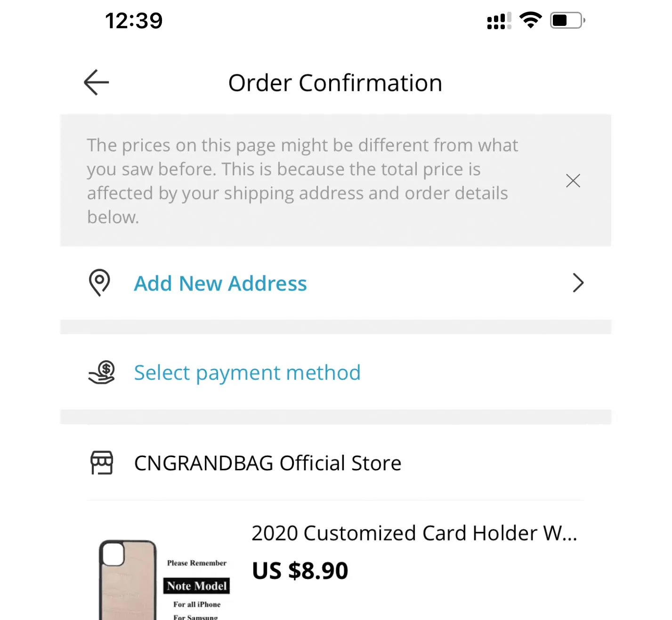This screenshot has width=672, height=620.
Task: Open CNGRANDBAG Official Store
Action: (267, 463)
